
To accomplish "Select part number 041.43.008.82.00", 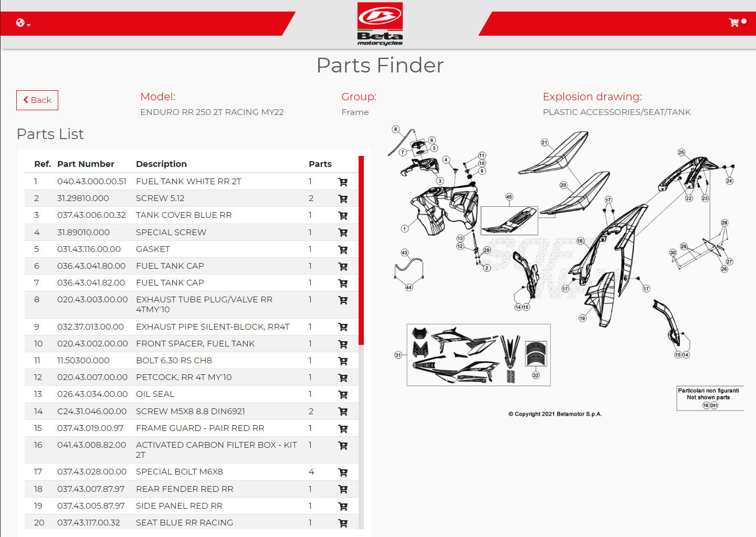I will click(x=92, y=445).
